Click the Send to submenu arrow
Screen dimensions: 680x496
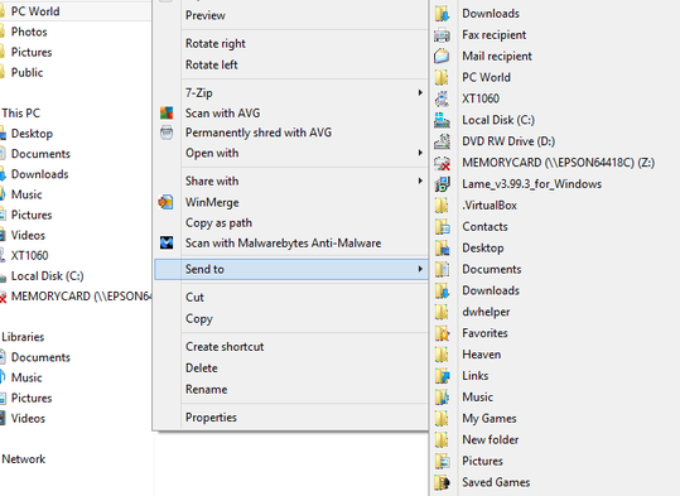[x=420, y=269]
